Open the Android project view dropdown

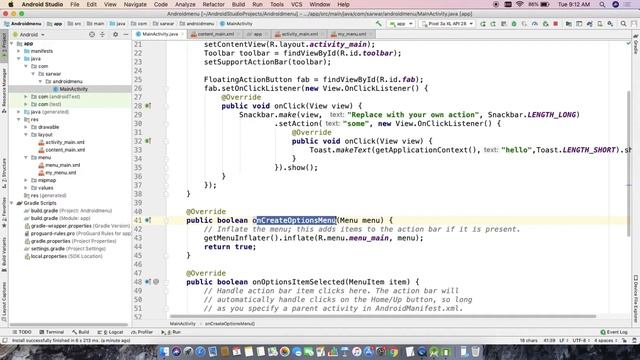(29, 35)
